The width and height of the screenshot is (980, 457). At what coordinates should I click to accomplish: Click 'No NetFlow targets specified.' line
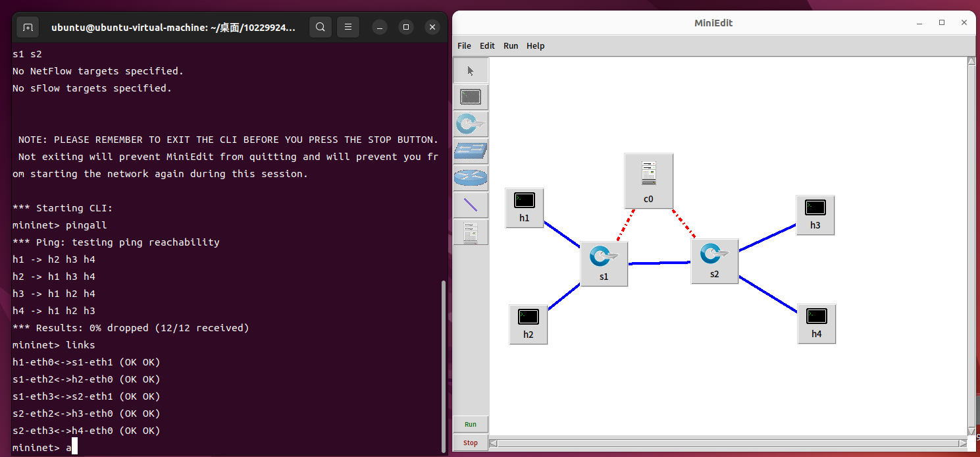98,71
